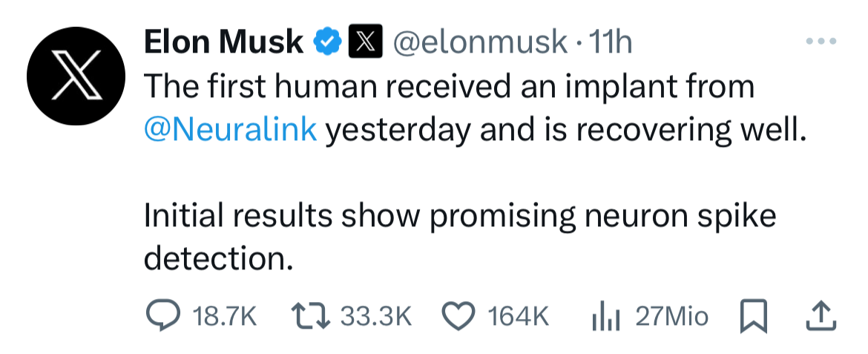This screenshot has width=868, height=354.
Task: Bookmark the post using bookmark icon
Action: [x=754, y=316]
